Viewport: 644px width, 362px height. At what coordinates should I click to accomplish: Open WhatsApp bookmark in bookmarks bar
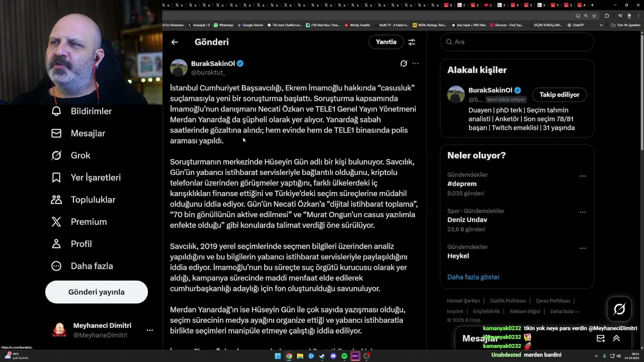tap(223, 25)
